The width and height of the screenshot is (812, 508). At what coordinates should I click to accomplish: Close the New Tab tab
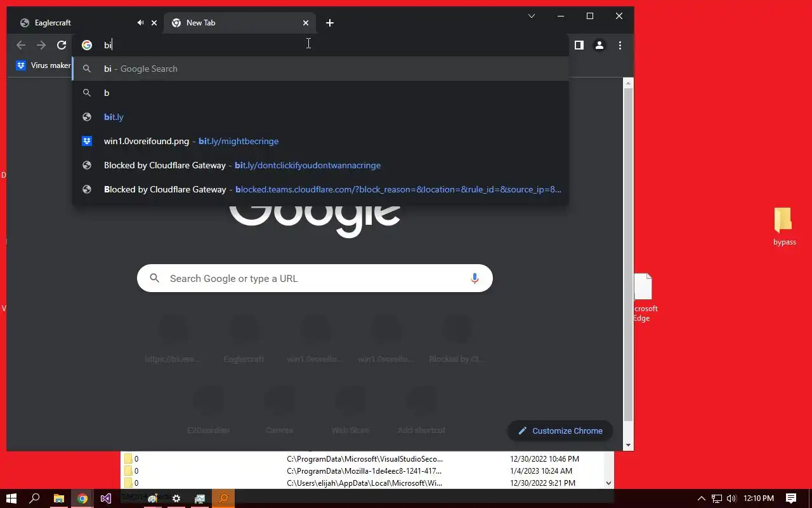tap(306, 23)
